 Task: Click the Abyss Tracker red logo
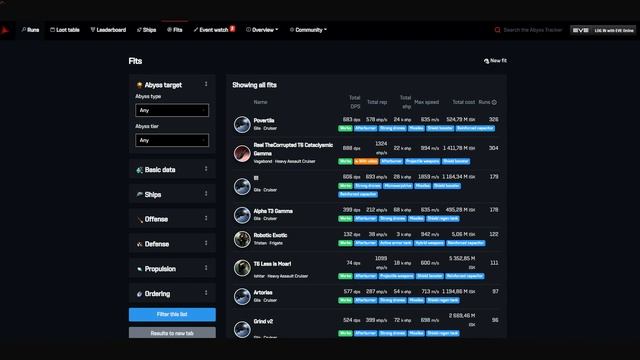tap(5, 30)
